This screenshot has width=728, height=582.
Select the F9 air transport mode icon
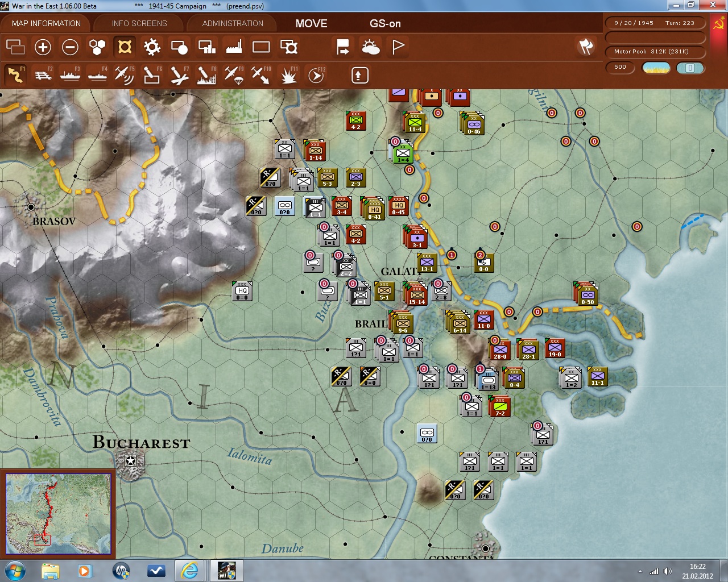(234, 74)
